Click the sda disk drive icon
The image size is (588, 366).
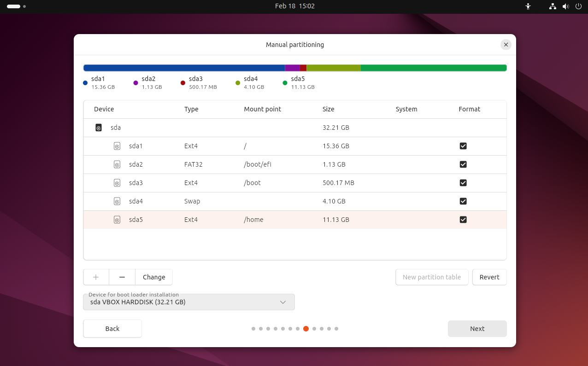(99, 128)
